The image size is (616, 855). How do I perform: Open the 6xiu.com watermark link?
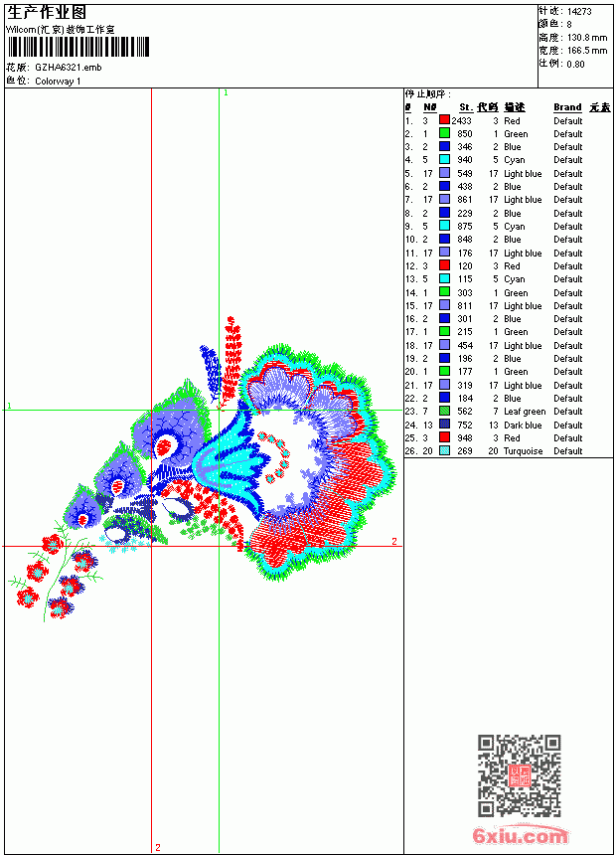tap(520, 835)
